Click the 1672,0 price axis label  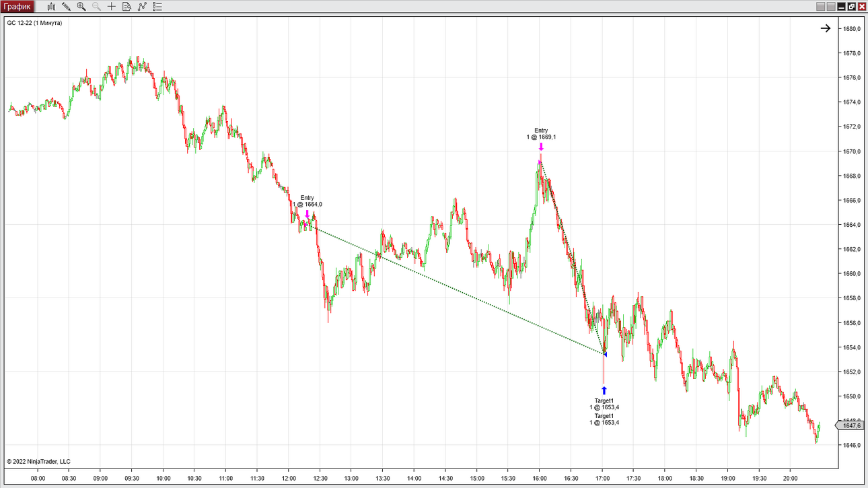coord(852,127)
